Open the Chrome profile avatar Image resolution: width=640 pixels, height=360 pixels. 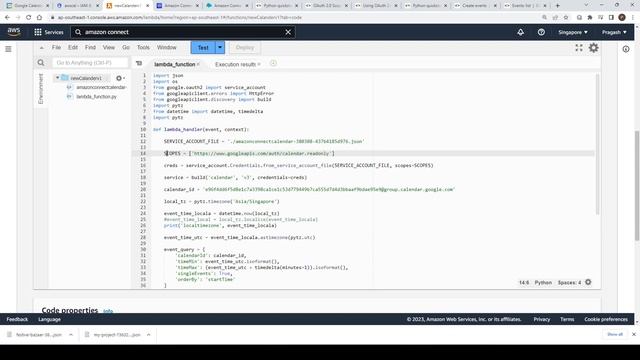(622, 18)
